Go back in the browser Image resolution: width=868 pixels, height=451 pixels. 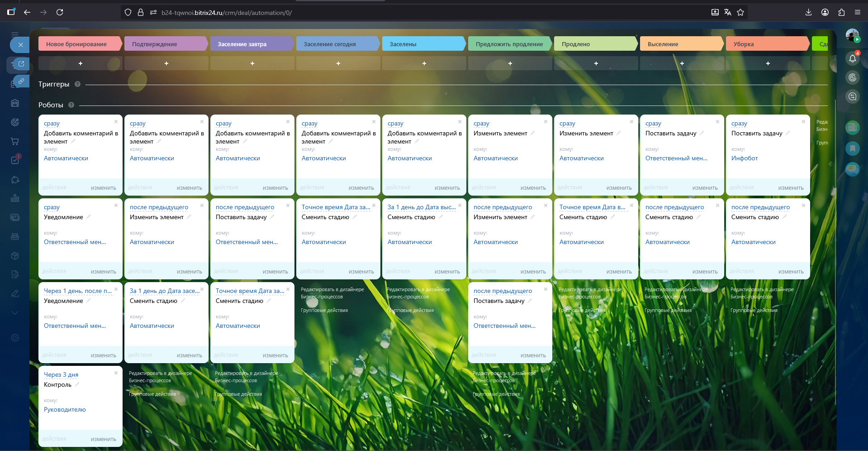point(27,12)
